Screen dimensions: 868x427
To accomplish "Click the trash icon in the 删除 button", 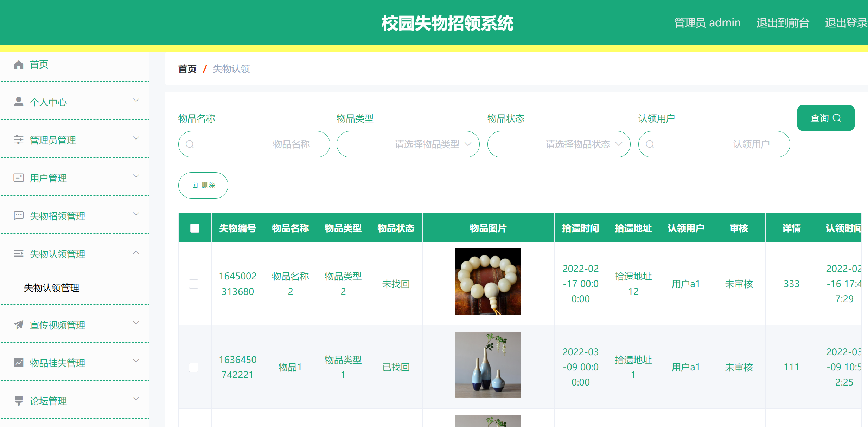I will [196, 185].
